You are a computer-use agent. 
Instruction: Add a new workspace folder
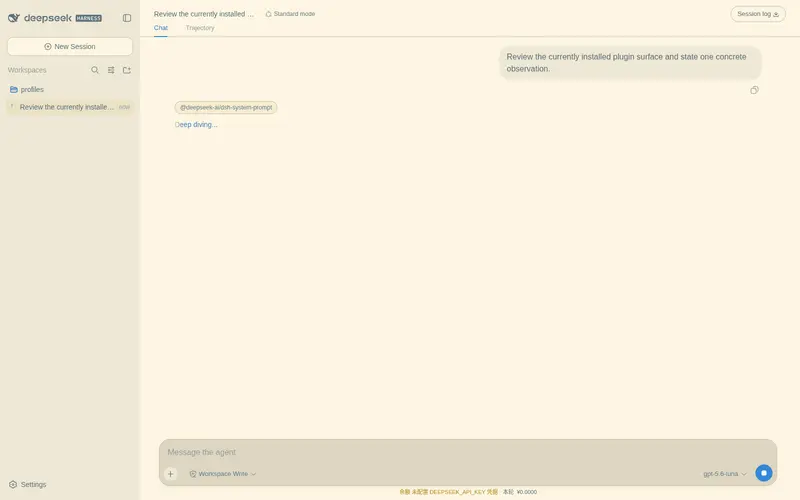point(127,70)
